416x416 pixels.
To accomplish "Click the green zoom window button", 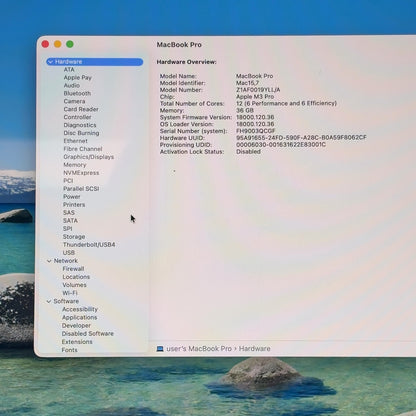I will click(70, 44).
